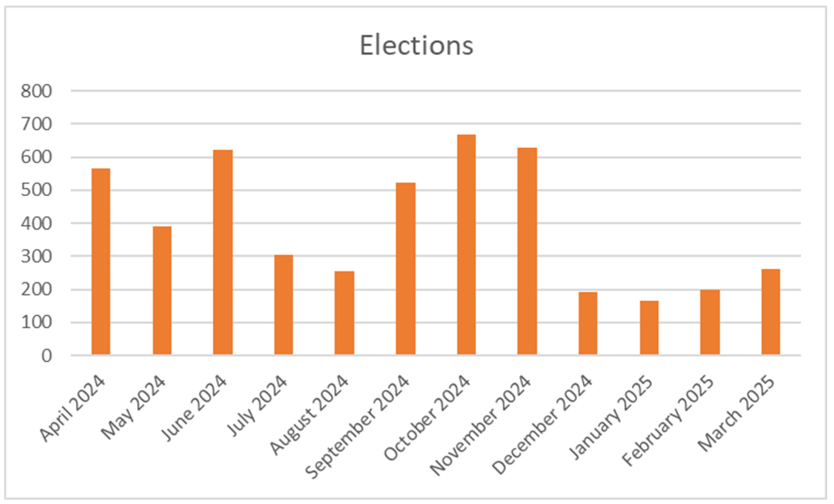This screenshot has width=834, height=504.
Task: Select the December 2024 bar
Action: pos(588,323)
